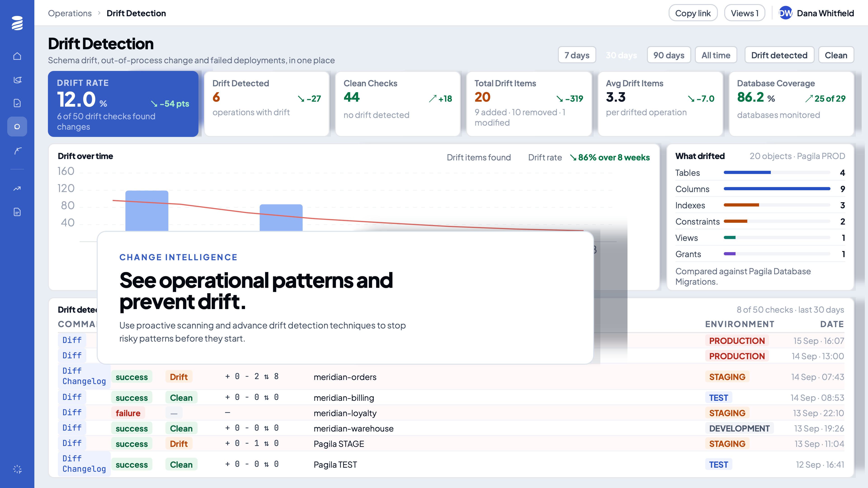Select the 90 days range
The height and width of the screenshot is (488, 868).
[x=669, y=55]
